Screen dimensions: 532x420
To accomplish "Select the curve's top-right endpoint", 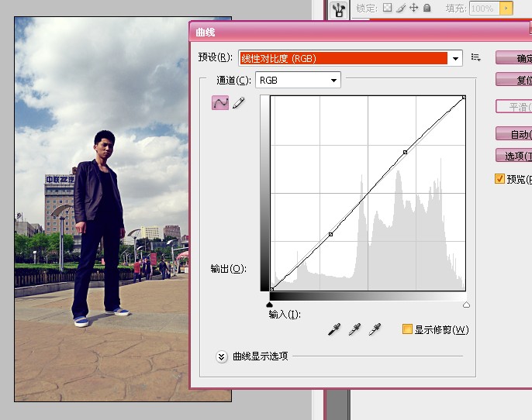I will (464, 98).
